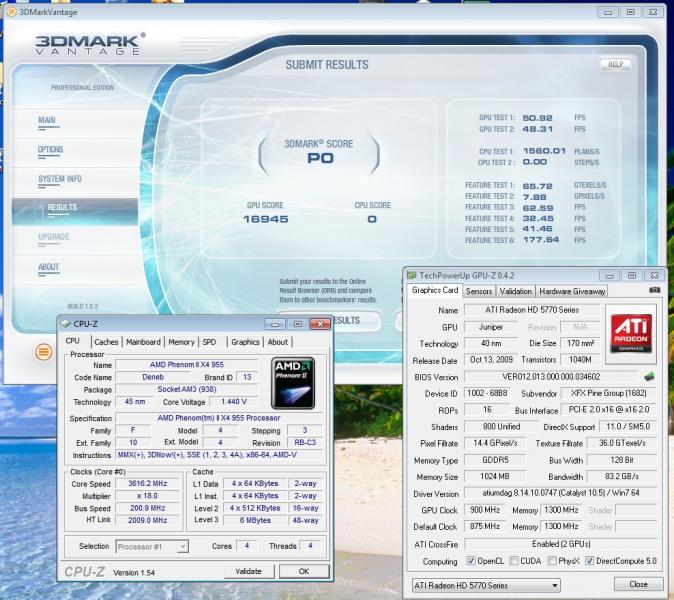Click the Bus Interface PCI-E 2.0 x16 field

click(609, 410)
